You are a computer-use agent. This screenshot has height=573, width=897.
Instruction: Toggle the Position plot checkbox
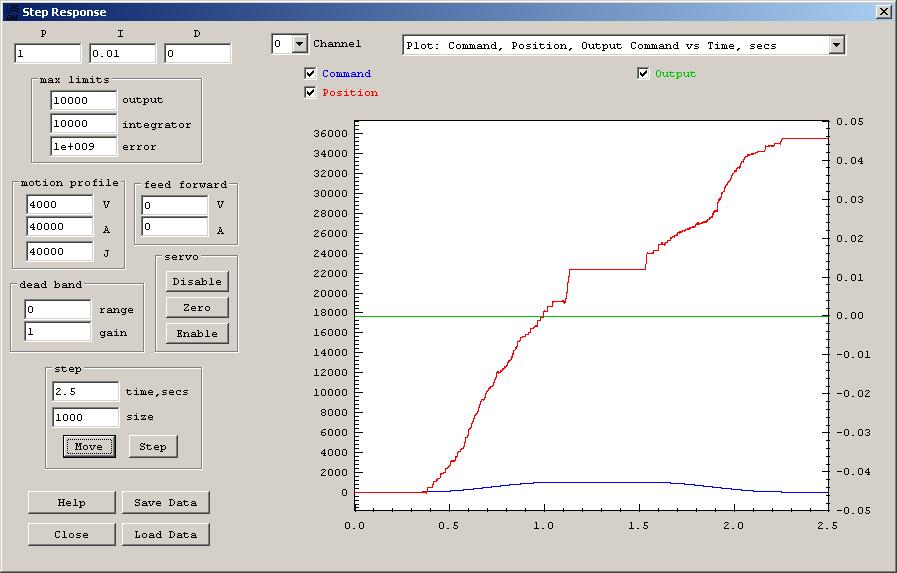310,93
